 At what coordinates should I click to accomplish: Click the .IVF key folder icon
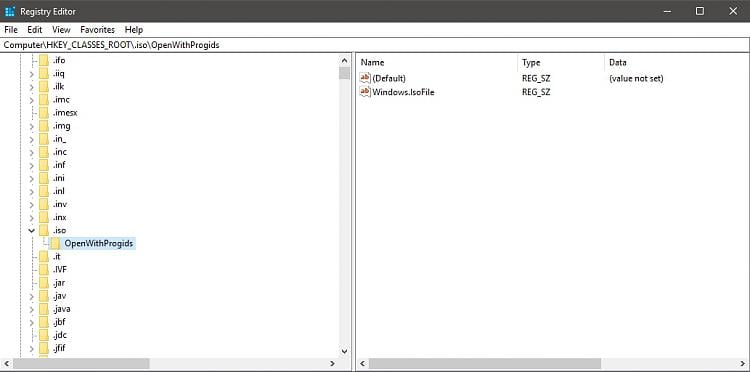point(44,270)
